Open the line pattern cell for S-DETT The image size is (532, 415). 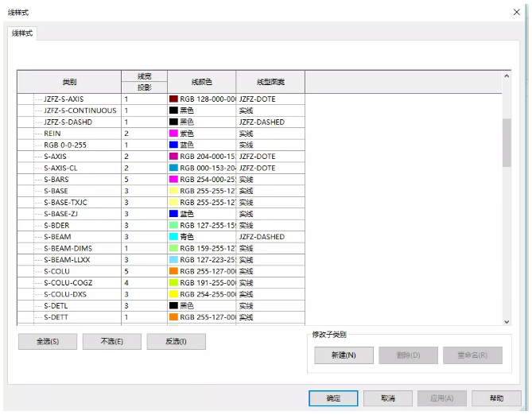pyautogui.click(x=270, y=317)
